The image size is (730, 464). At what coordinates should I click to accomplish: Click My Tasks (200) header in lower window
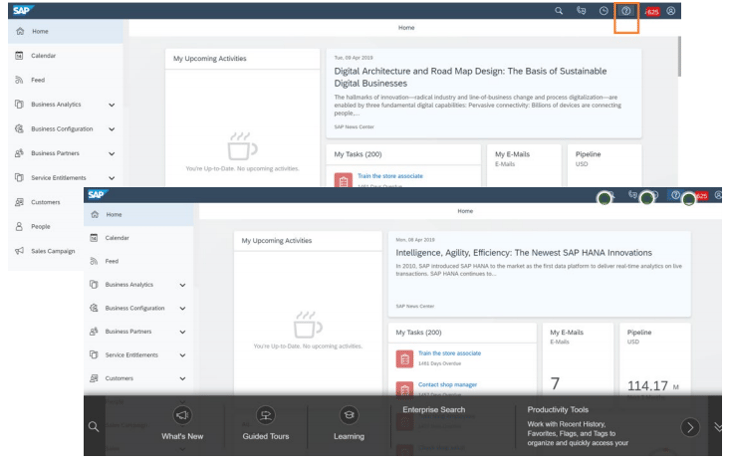[419, 332]
